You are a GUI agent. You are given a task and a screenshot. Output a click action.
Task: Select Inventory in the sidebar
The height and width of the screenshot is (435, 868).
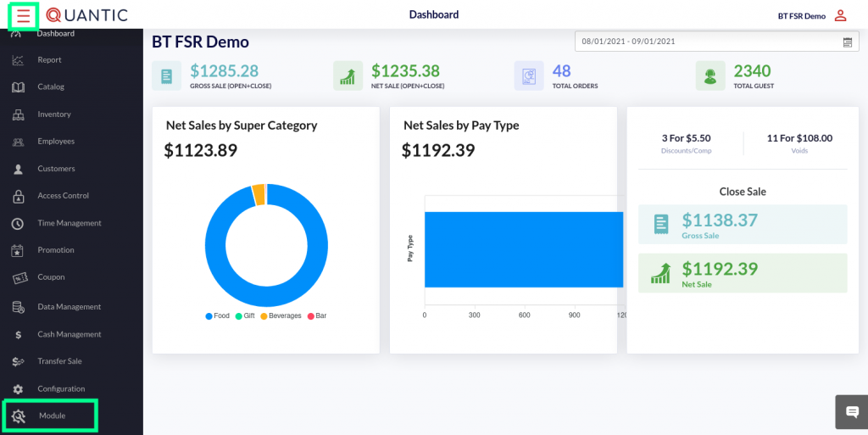tap(54, 114)
